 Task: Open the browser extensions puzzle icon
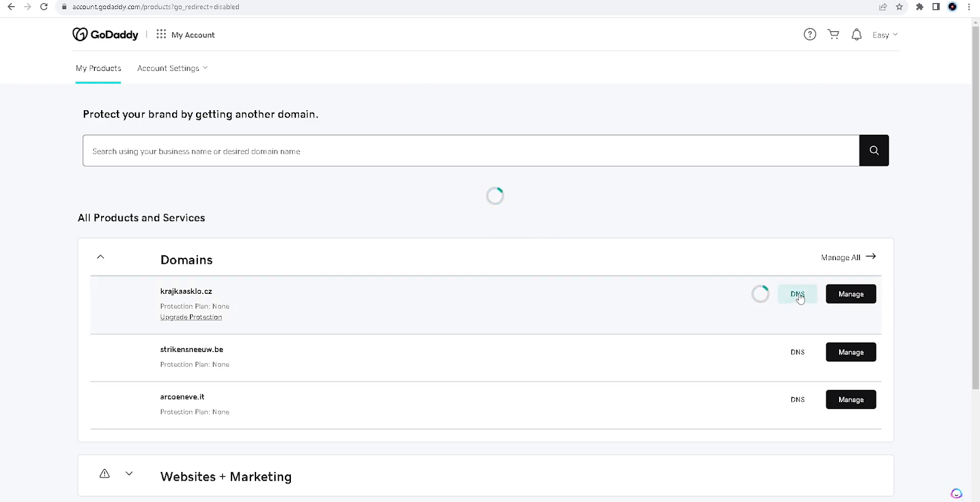coord(919,7)
